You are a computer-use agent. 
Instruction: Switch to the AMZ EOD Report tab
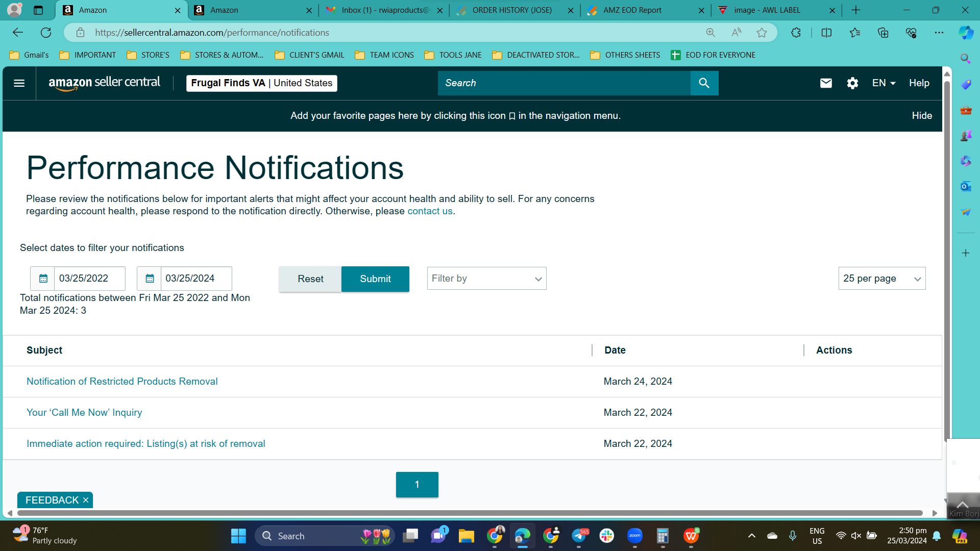click(646, 10)
